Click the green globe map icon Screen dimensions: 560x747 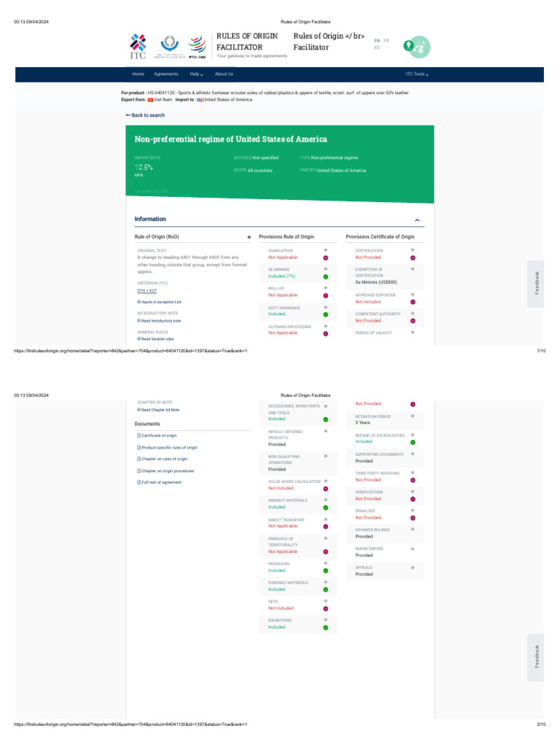[x=417, y=46]
